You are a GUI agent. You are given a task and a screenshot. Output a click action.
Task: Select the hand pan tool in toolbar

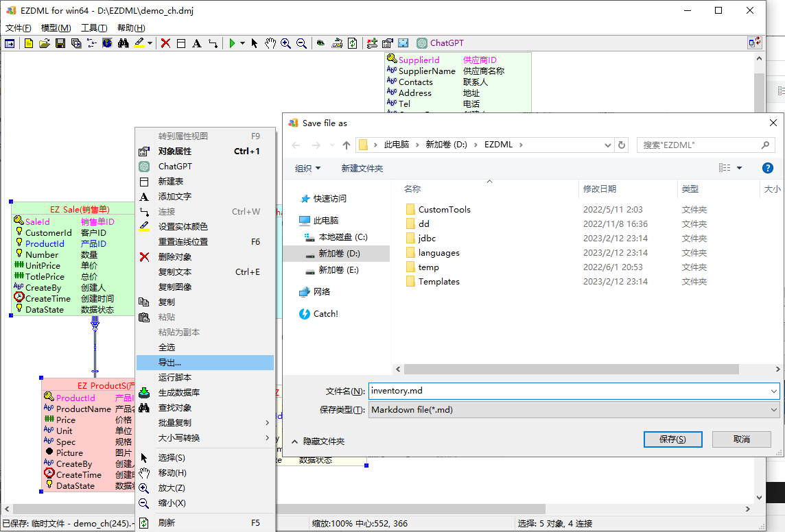click(x=270, y=43)
